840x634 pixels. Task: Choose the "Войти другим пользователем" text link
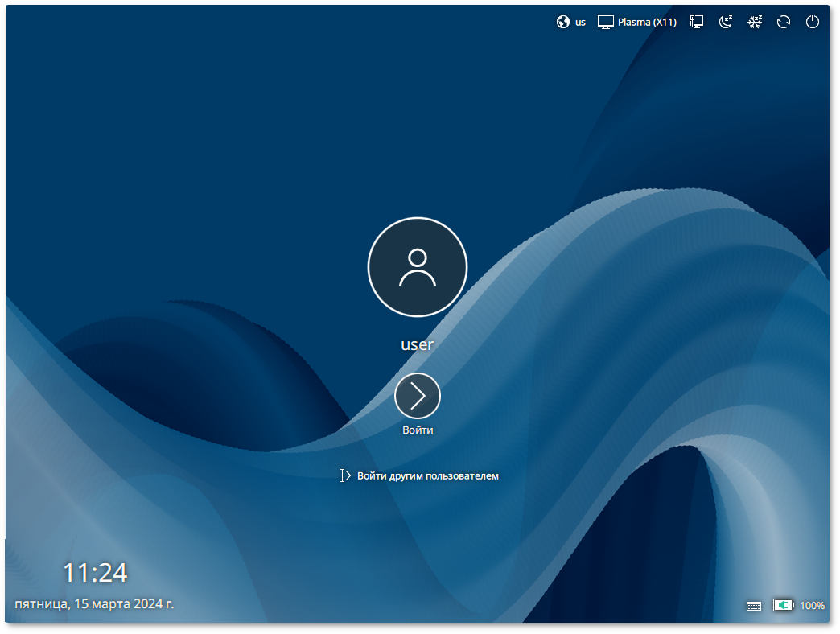click(x=428, y=475)
